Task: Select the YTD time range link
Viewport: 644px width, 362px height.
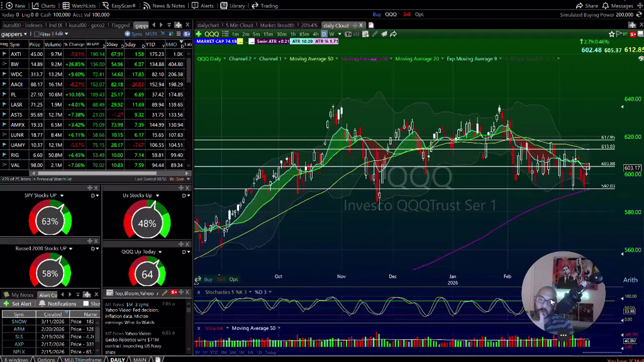Action: point(213,353)
